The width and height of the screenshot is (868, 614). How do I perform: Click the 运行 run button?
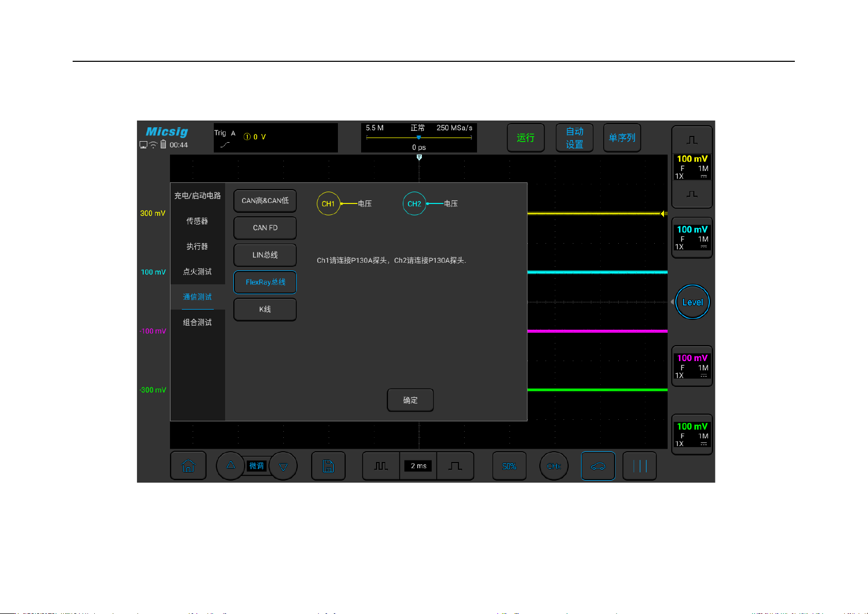525,138
